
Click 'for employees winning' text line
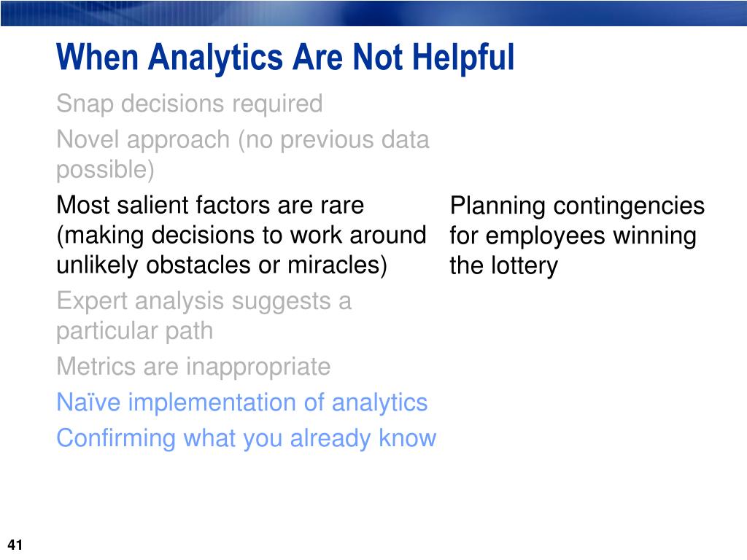pos(573,236)
